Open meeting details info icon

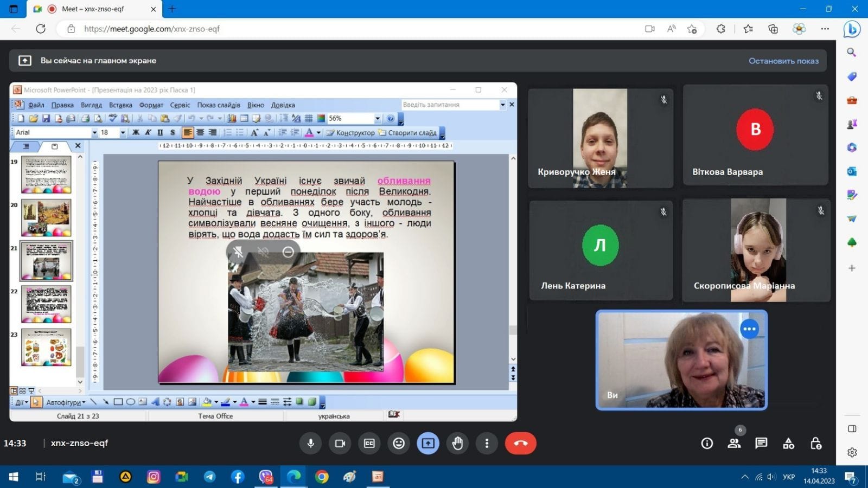point(707,444)
